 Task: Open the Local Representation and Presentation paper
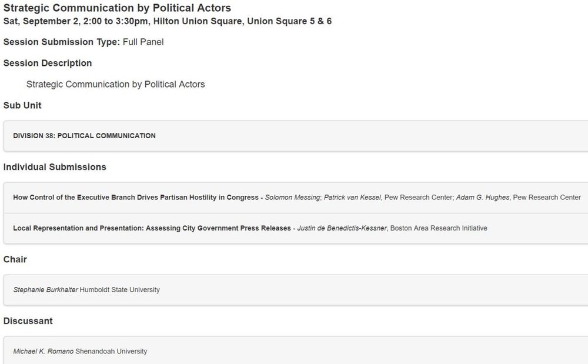coord(152,228)
